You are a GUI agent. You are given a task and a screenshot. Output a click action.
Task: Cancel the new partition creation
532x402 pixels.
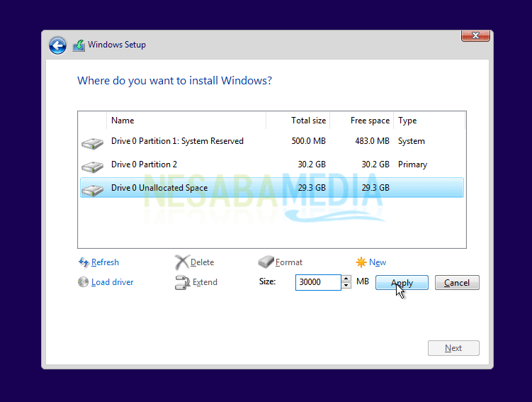(457, 282)
